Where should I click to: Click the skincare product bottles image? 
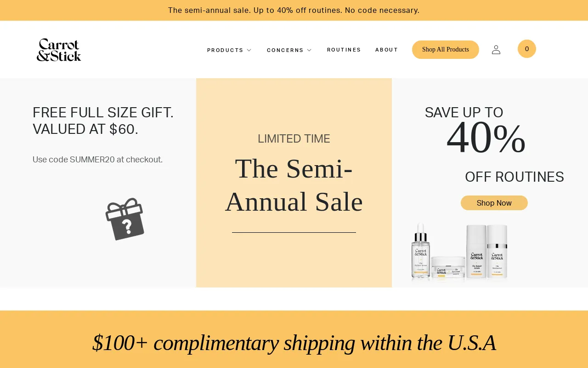click(459, 252)
